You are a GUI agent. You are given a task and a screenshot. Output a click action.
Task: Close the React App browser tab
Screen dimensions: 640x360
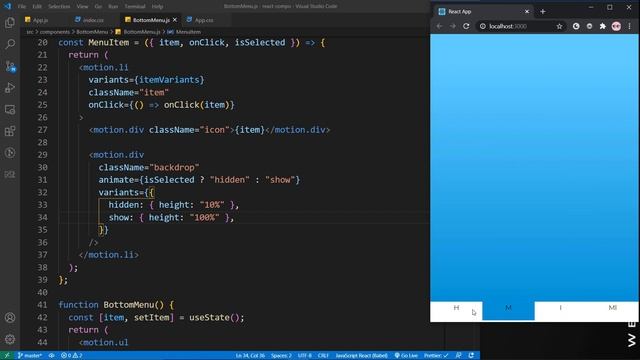pyautogui.click(x=527, y=12)
